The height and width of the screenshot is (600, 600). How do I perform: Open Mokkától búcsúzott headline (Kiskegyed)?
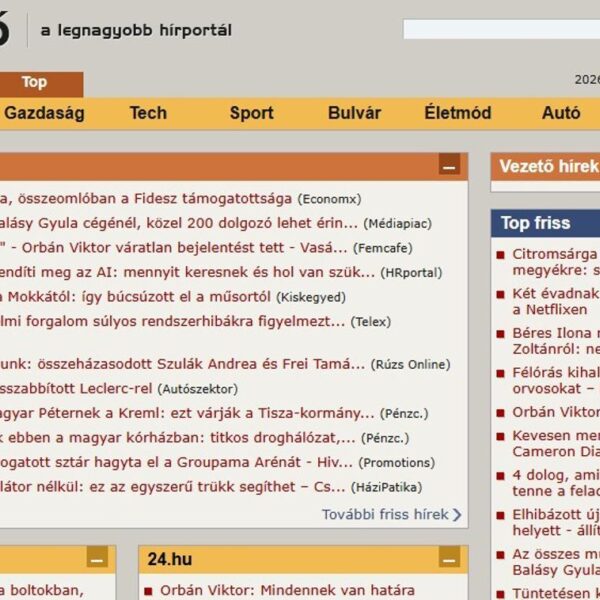click(x=135, y=297)
